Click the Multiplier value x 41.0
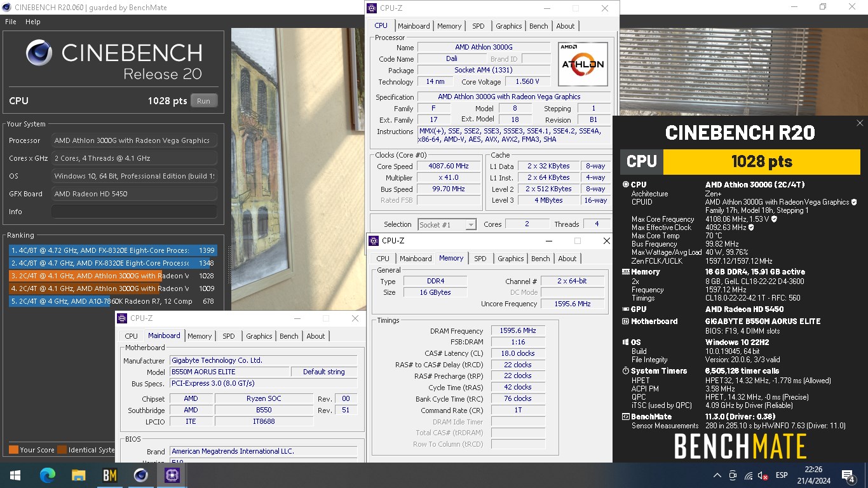 coord(449,177)
